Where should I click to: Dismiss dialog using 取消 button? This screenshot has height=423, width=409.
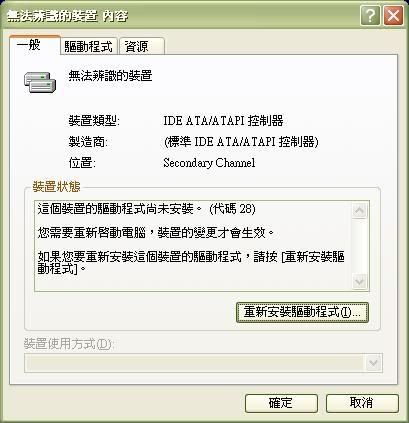click(362, 403)
